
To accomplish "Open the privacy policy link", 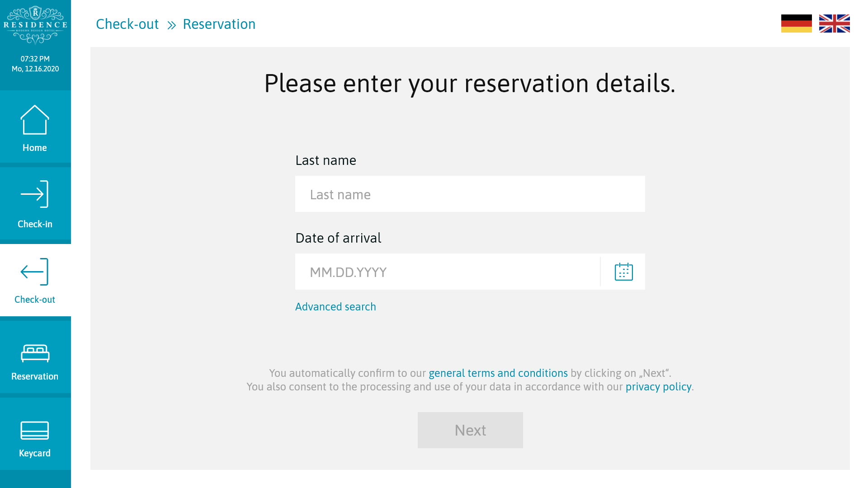I will click(x=658, y=387).
